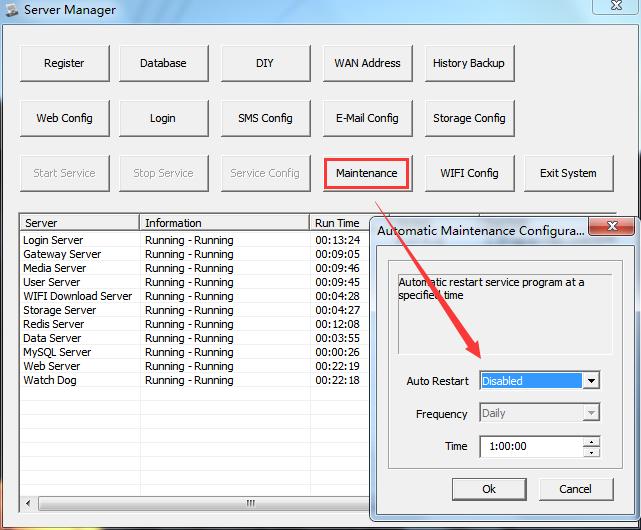
Task: Open Web Config
Action: [65, 118]
